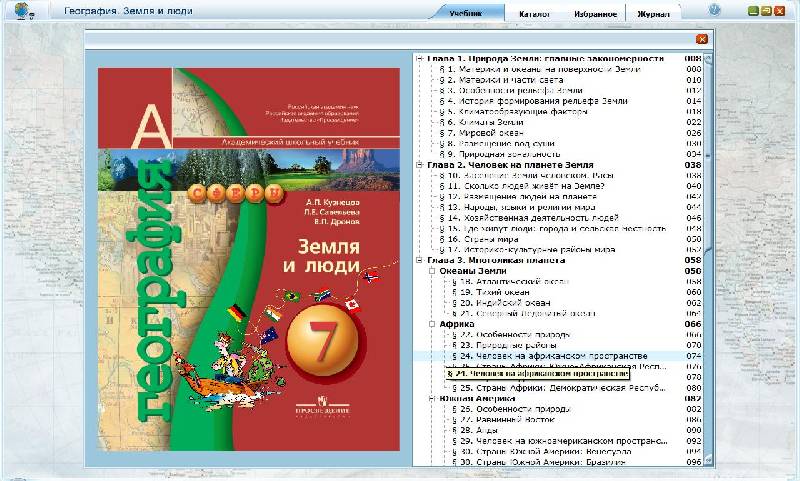
Task: Open § 13. Народы, языки и религии мира
Action: click(517, 208)
